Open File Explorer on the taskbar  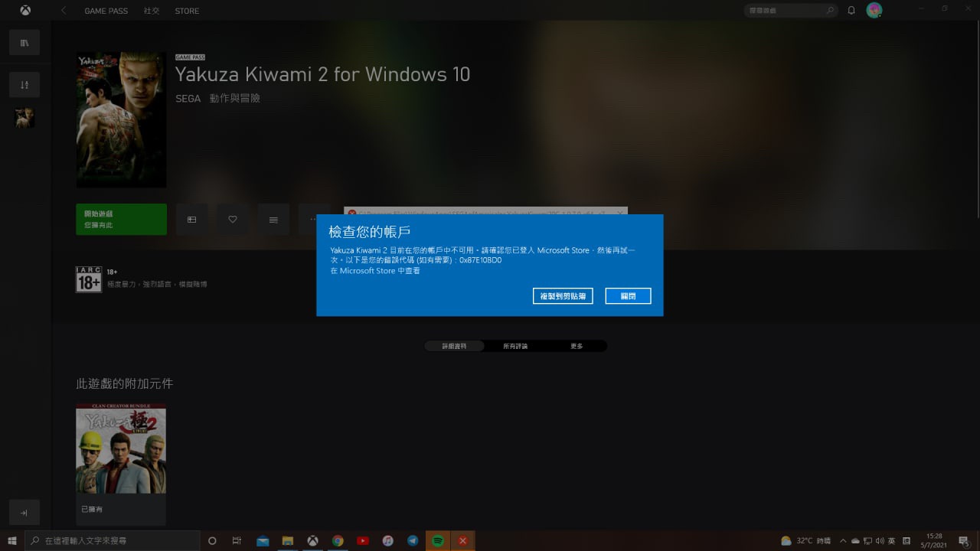[288, 540]
